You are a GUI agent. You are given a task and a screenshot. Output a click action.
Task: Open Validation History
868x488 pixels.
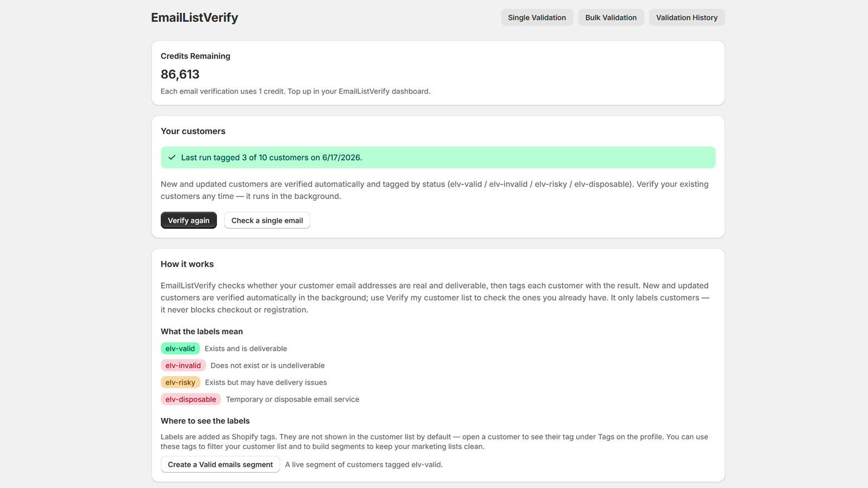(x=687, y=17)
